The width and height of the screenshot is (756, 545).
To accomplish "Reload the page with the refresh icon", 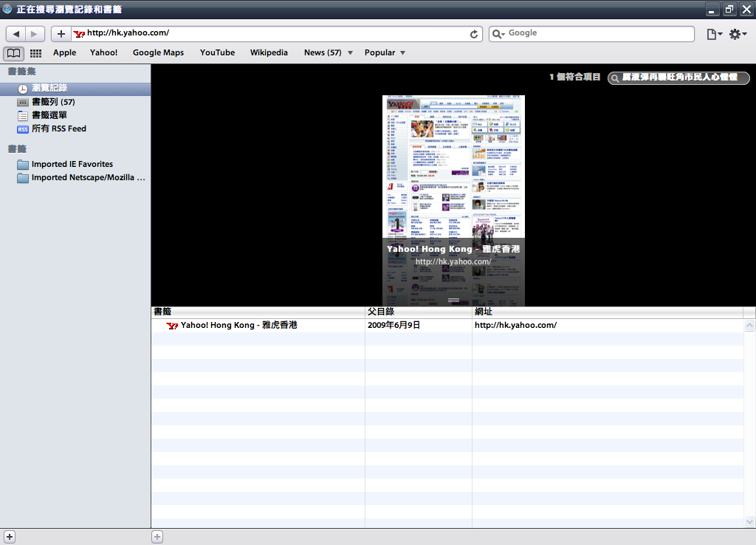I will [474, 34].
